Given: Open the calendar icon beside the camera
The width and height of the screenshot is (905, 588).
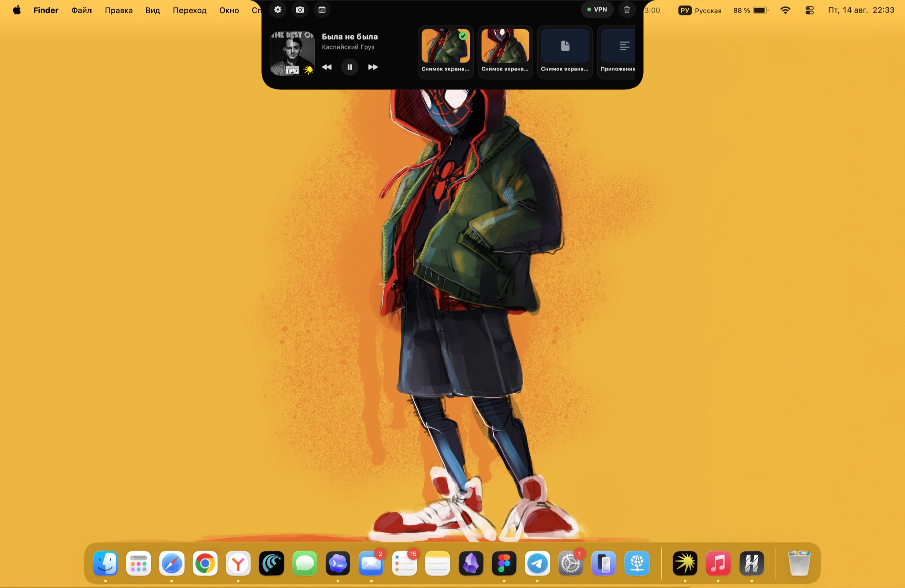Looking at the screenshot, I should (x=322, y=10).
